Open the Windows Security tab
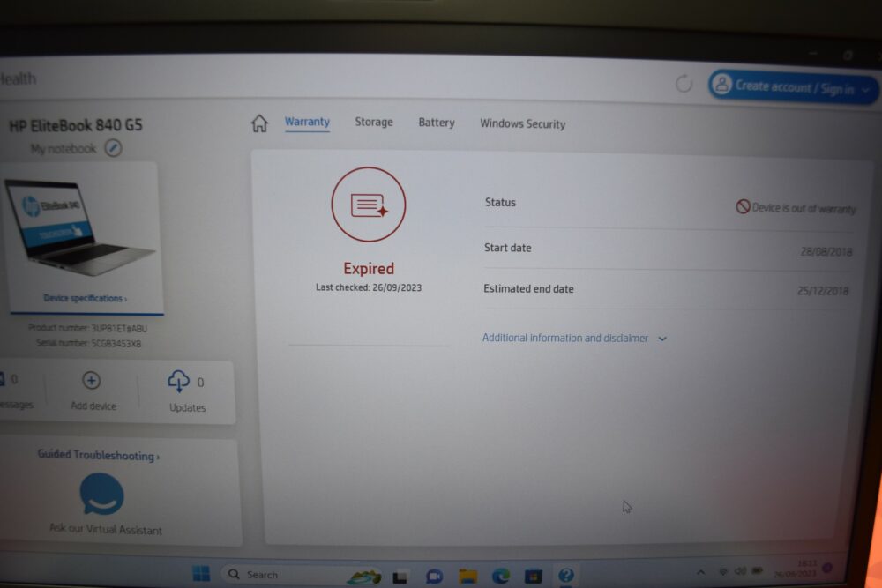This screenshot has width=882, height=588. [522, 123]
